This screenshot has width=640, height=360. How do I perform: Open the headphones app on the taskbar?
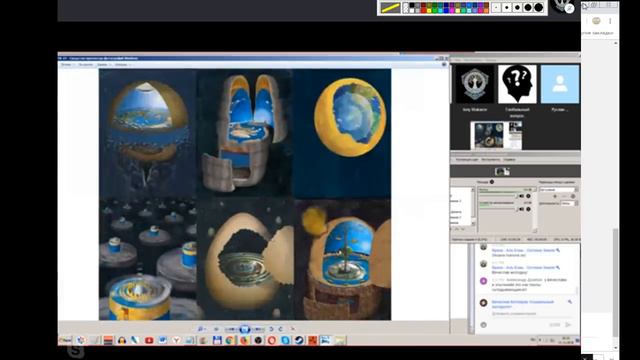[x=122, y=340]
